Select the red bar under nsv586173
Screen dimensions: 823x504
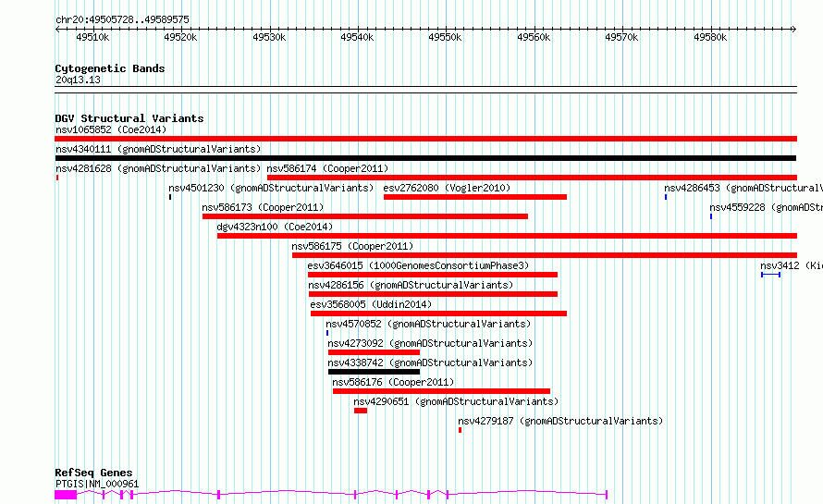pos(365,216)
